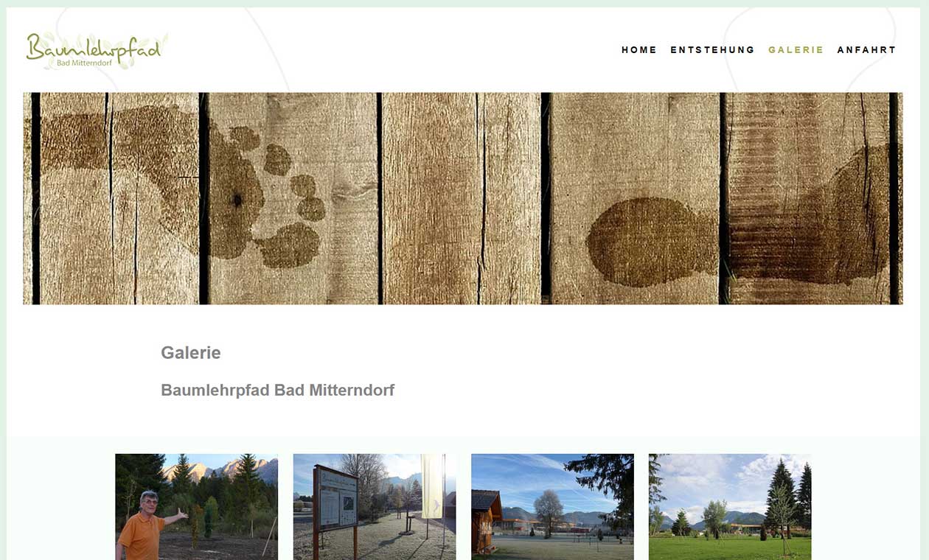Image resolution: width=929 pixels, height=560 pixels.
Task: Open the wooden hut and blue sky photo
Action: (552, 507)
